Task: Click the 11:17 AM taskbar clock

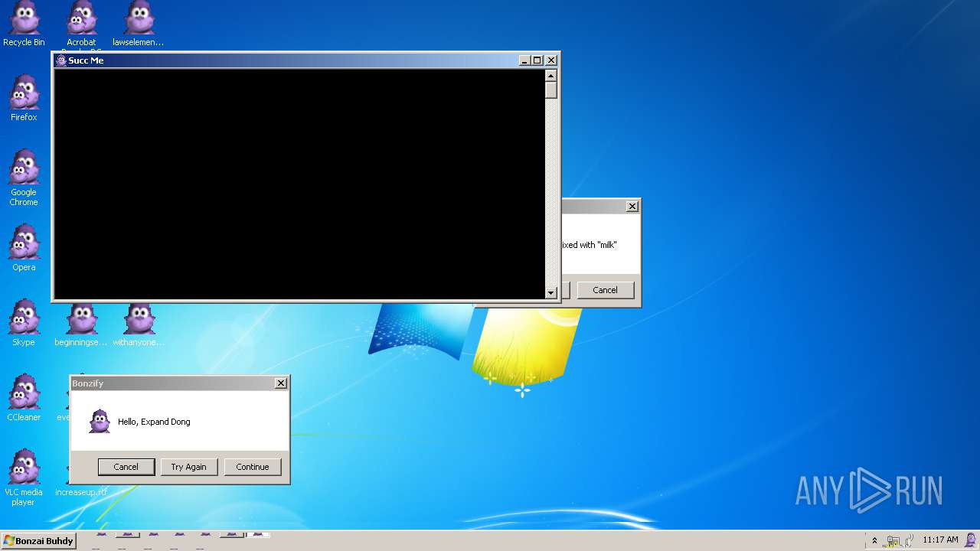Action: click(x=940, y=540)
